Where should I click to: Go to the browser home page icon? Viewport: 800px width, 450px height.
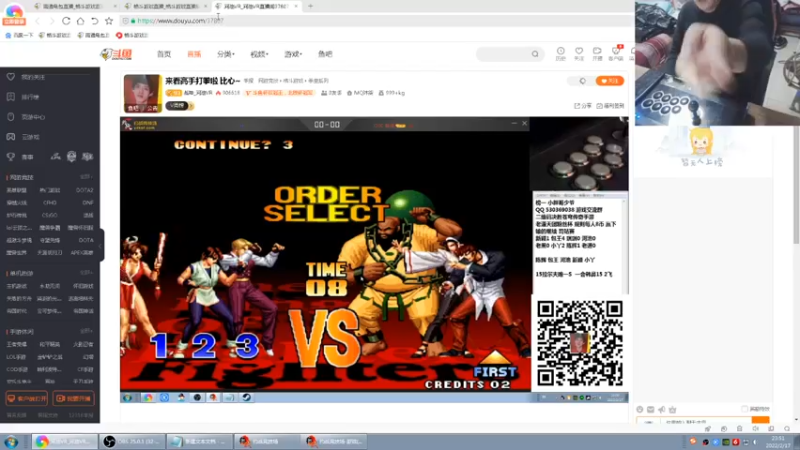(80, 21)
